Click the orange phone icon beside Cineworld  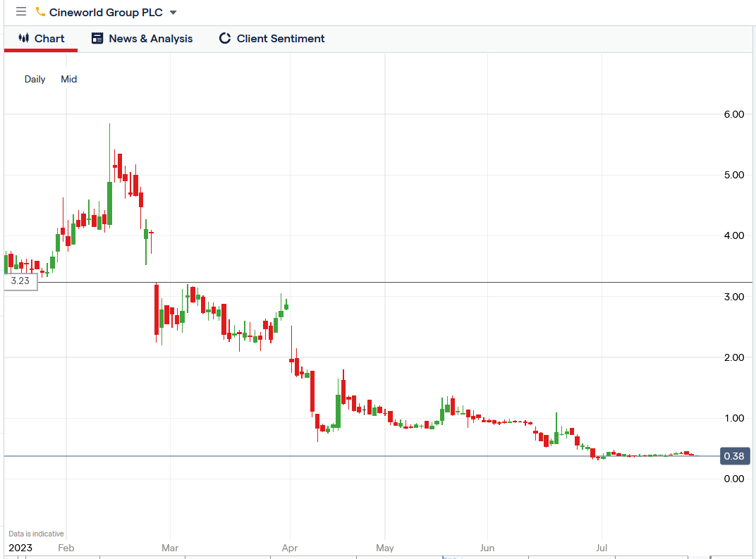(40, 11)
